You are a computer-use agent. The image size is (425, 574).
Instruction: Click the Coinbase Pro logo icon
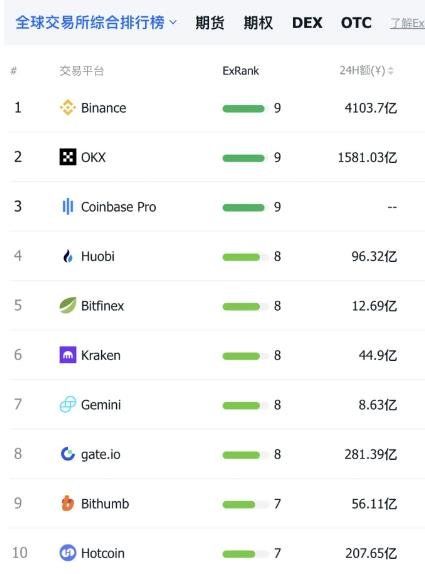(68, 206)
